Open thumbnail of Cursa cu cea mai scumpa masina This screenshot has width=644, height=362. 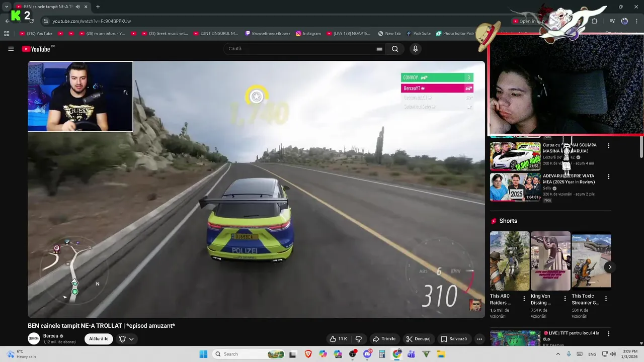(x=515, y=156)
